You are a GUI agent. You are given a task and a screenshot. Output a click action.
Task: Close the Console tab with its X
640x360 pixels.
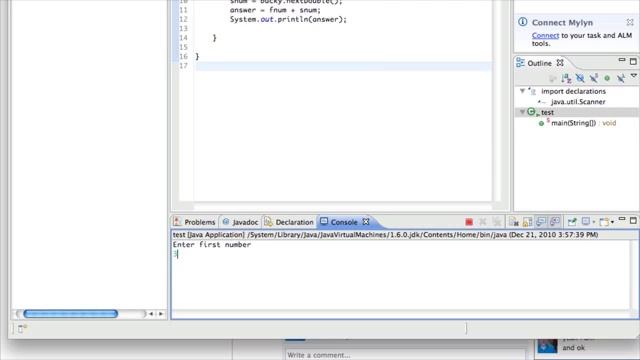click(x=366, y=222)
